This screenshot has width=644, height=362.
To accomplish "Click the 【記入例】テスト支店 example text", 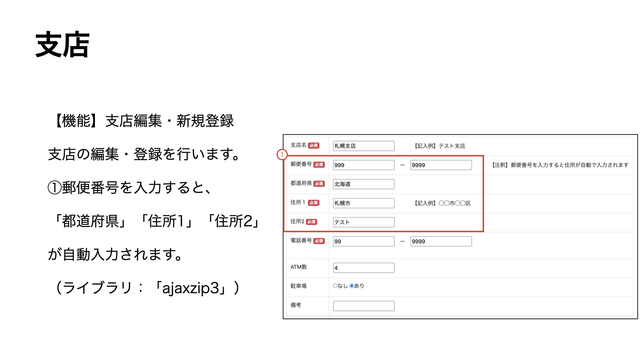I will [439, 145].
